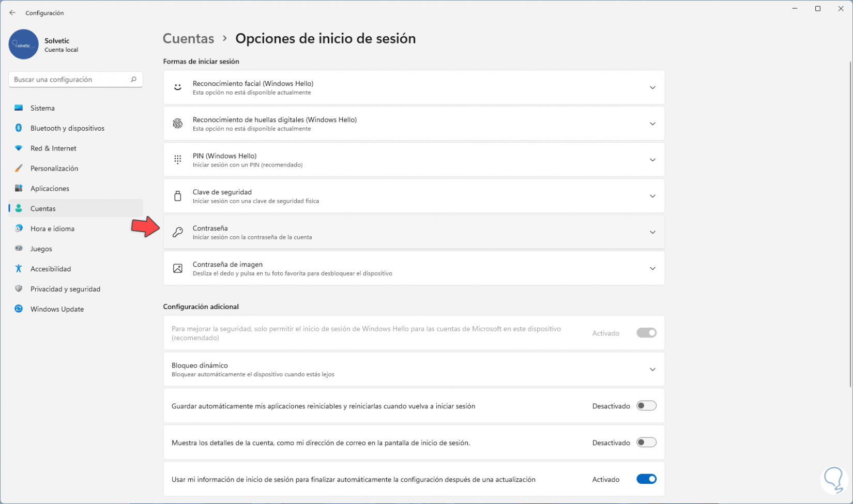
Task: Go back to Cuentas breadcrumb
Action: [188, 39]
